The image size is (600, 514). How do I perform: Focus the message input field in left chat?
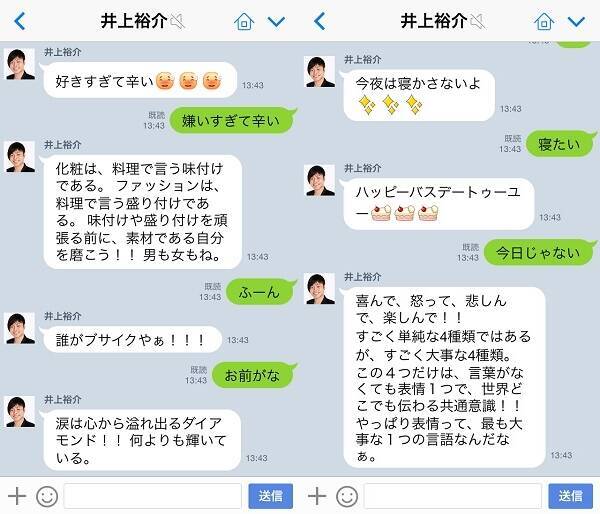tap(152, 496)
